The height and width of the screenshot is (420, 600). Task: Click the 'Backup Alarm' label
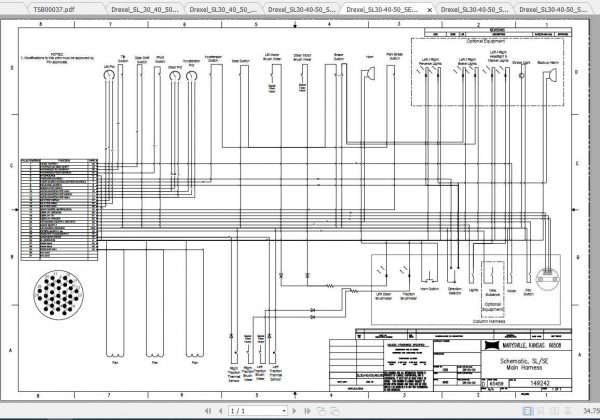pyautogui.click(x=548, y=62)
